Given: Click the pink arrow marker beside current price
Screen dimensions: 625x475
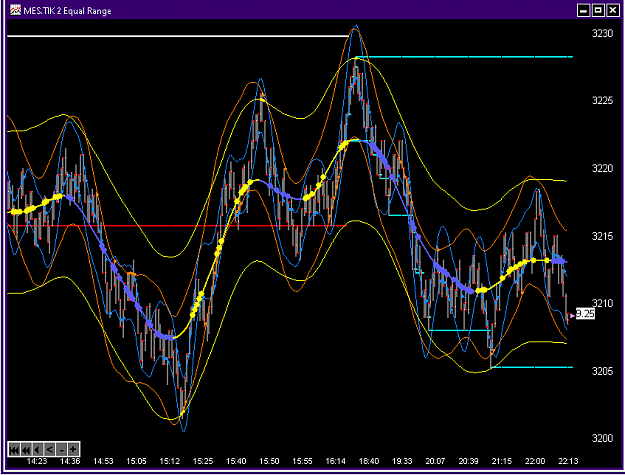Looking at the screenshot, I should [x=573, y=316].
